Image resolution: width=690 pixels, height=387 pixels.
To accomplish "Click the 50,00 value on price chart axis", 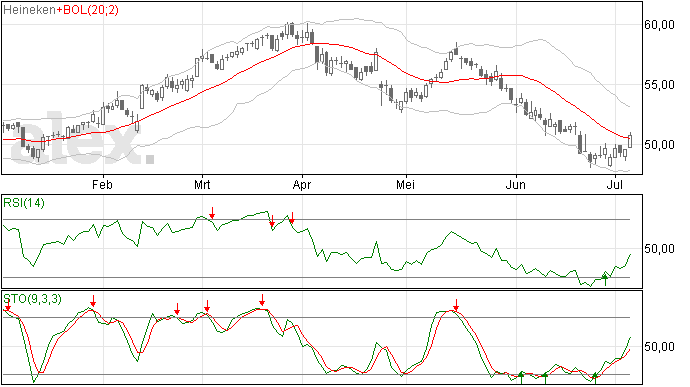I will [659, 145].
